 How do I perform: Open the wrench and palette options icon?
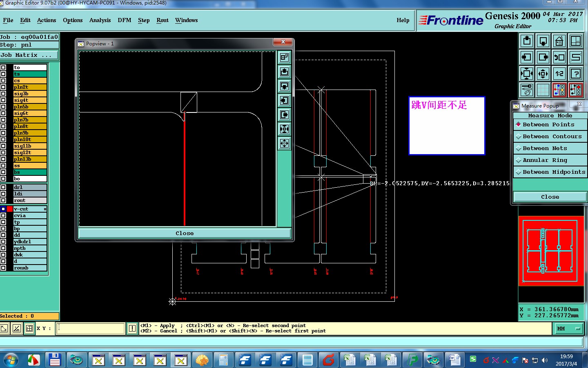pos(527,90)
